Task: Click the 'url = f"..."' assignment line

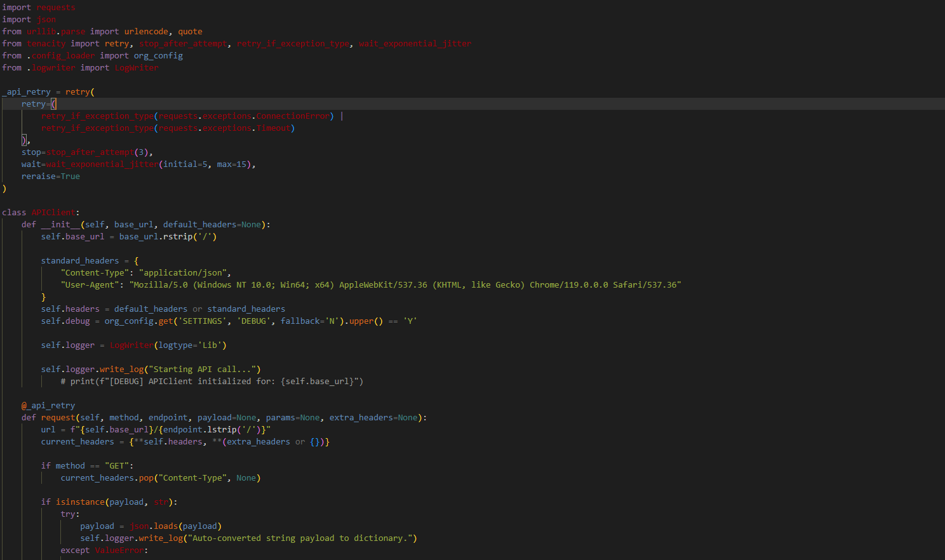Action: pos(156,430)
